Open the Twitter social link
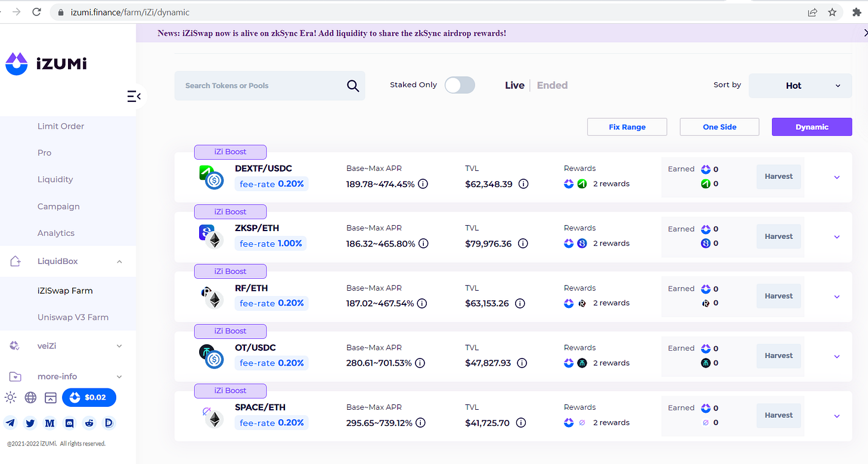Viewport: 868px width, 464px height. pos(30,423)
